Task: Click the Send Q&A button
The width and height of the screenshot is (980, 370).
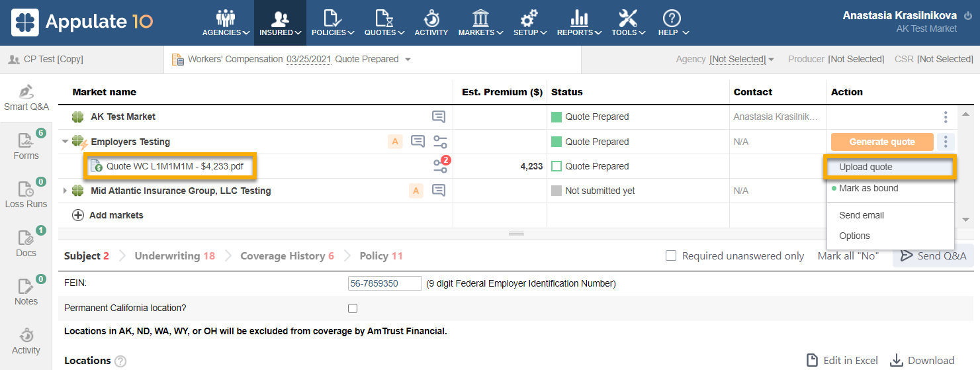Action: (933, 255)
